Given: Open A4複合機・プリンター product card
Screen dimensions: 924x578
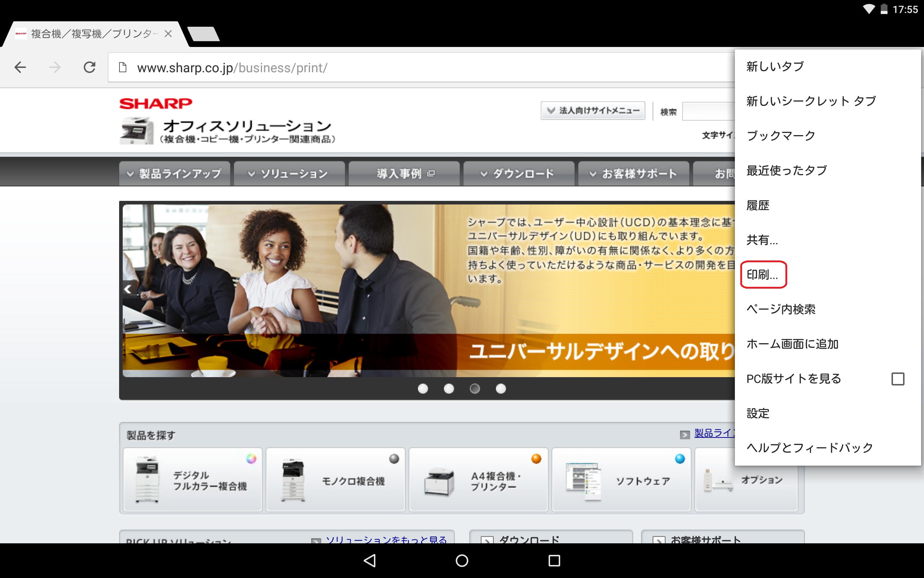Looking at the screenshot, I should coord(478,480).
